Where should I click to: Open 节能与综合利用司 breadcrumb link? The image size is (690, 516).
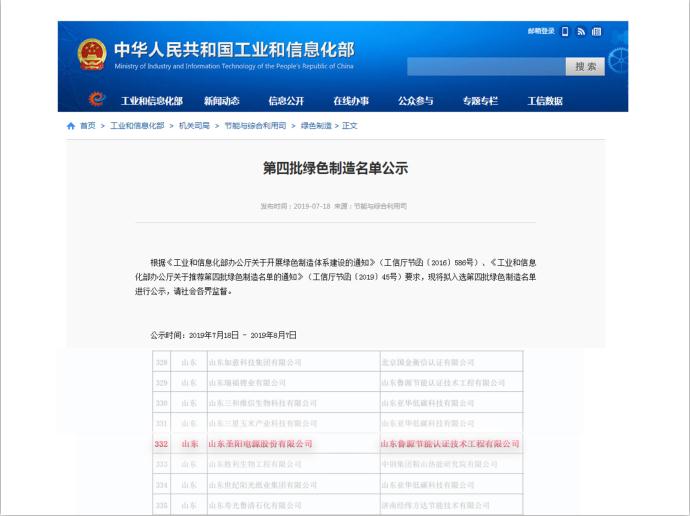(x=255, y=126)
